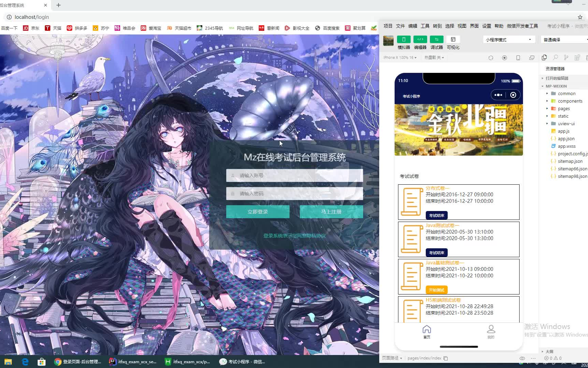
Task: Click the simulator stop/record circle icon
Action: 504,58
